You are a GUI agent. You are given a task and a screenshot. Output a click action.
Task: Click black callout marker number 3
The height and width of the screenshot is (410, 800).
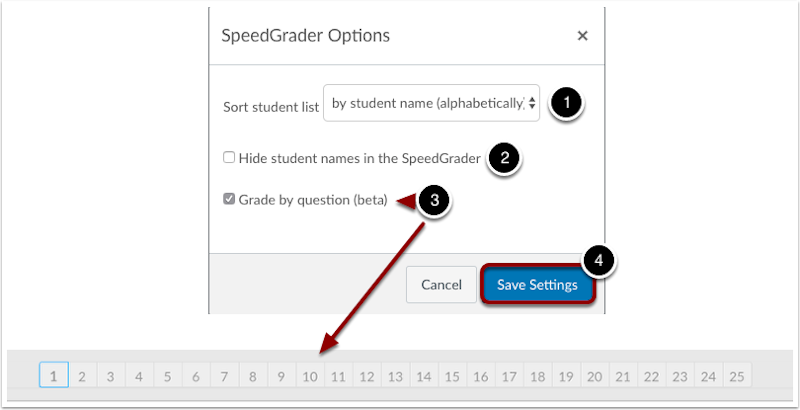(433, 200)
